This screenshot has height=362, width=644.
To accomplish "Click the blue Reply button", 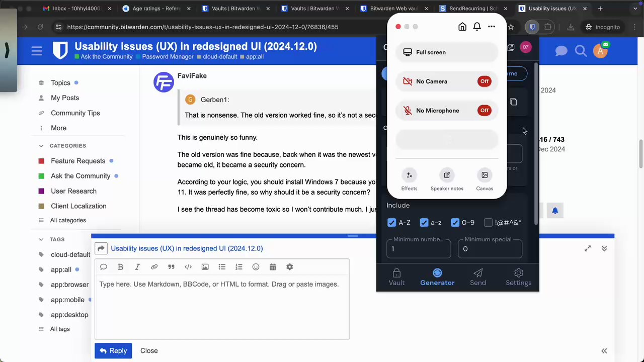I will [113, 351].
